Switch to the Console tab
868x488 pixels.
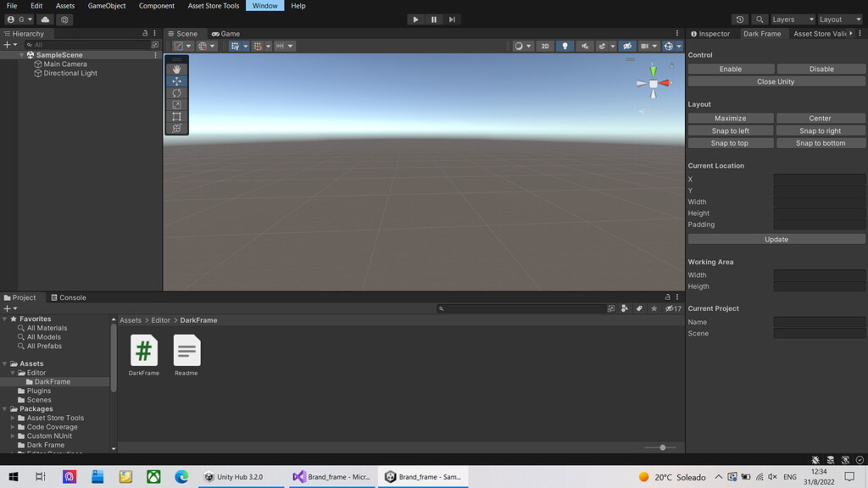point(69,297)
